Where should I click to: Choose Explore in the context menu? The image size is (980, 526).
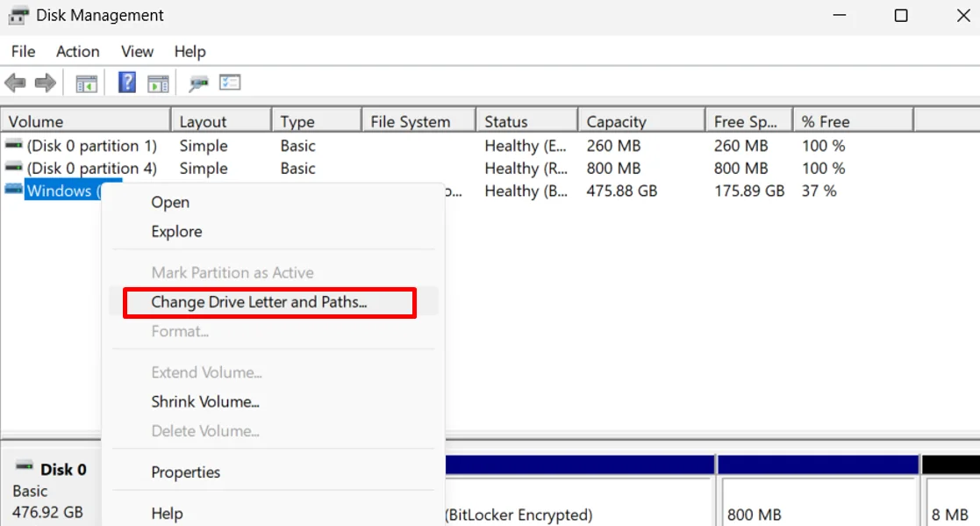click(x=176, y=231)
